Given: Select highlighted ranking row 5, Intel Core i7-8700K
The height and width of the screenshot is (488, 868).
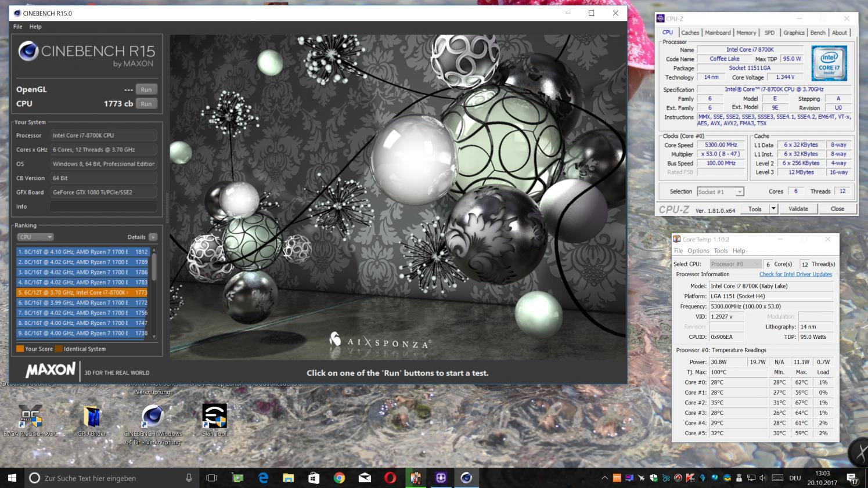Looking at the screenshot, I should pos(83,292).
